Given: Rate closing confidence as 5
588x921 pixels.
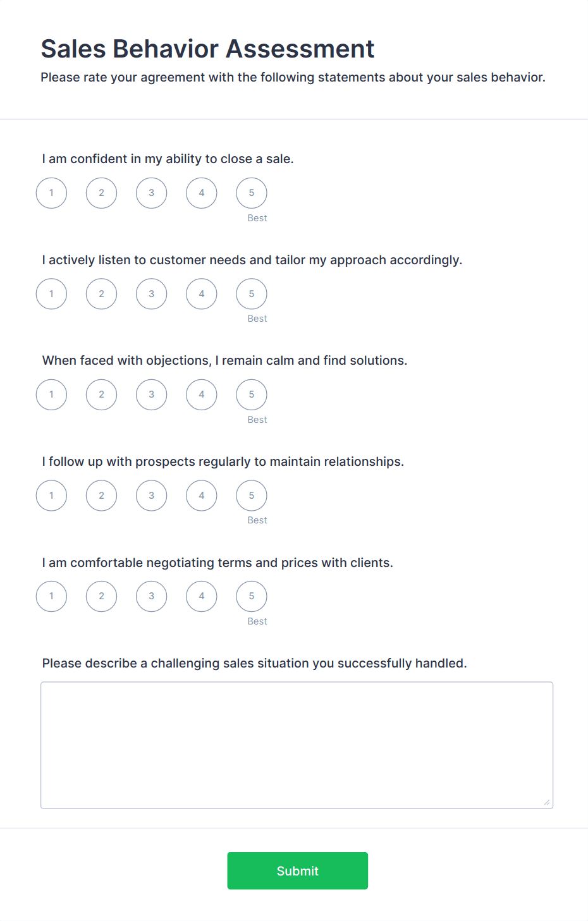Looking at the screenshot, I should [252, 193].
